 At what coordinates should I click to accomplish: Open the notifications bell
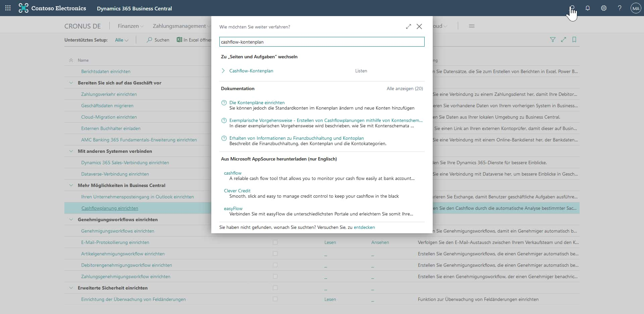(x=588, y=8)
